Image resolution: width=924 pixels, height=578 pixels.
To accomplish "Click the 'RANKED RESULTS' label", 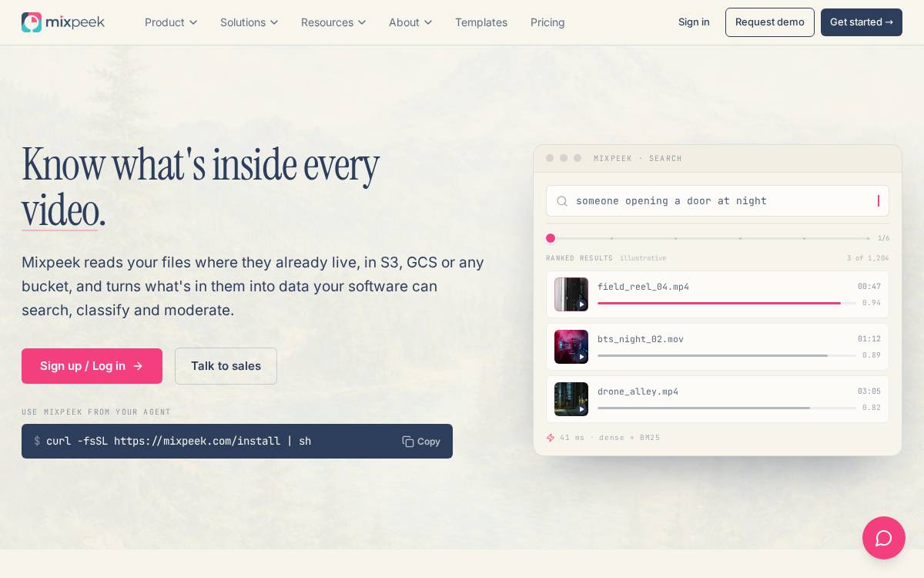I will pos(580,258).
